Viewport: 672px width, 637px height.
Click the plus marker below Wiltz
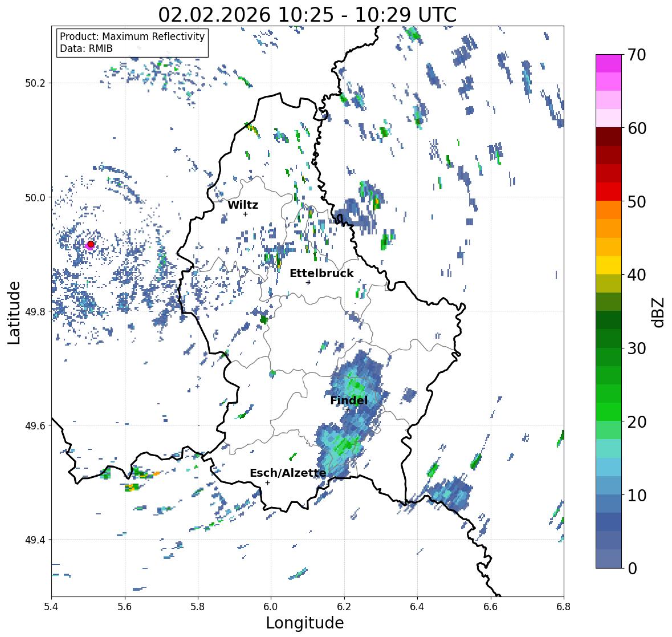[x=245, y=214]
